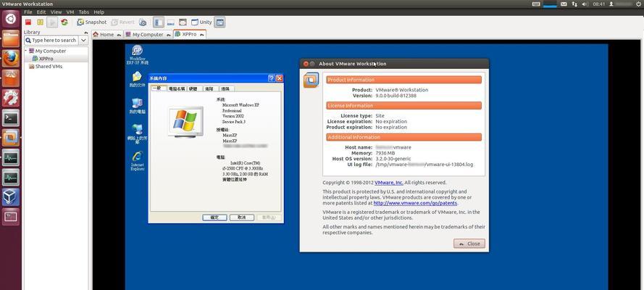Select XPPro in the library tree
The width and height of the screenshot is (644, 290).
(43, 59)
